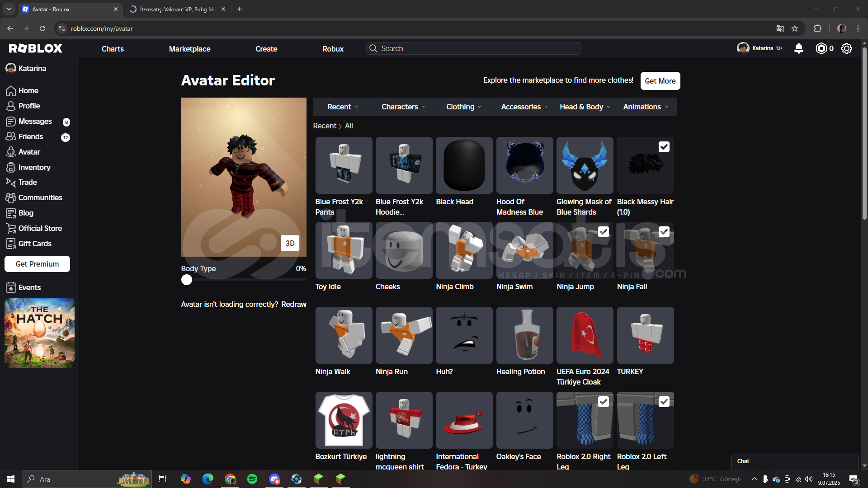The width and height of the screenshot is (868, 488).
Task: Expand the Clothing dropdown
Action: tap(464, 107)
